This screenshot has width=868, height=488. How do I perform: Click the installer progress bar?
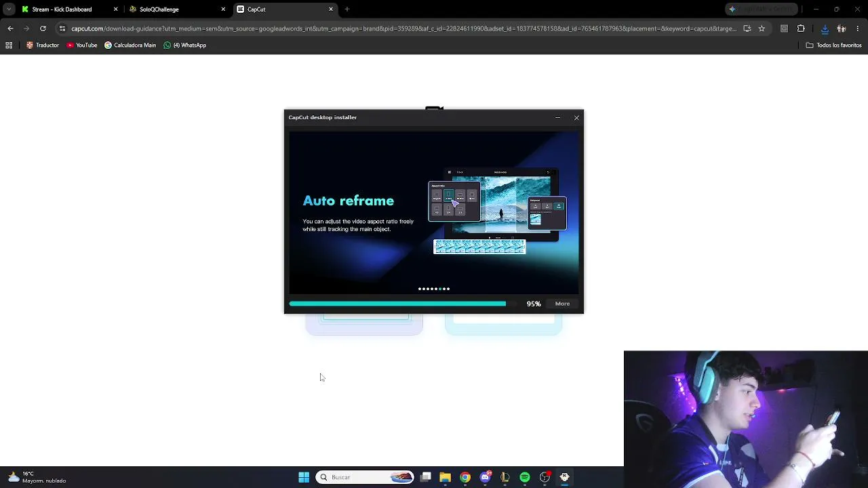coord(402,304)
